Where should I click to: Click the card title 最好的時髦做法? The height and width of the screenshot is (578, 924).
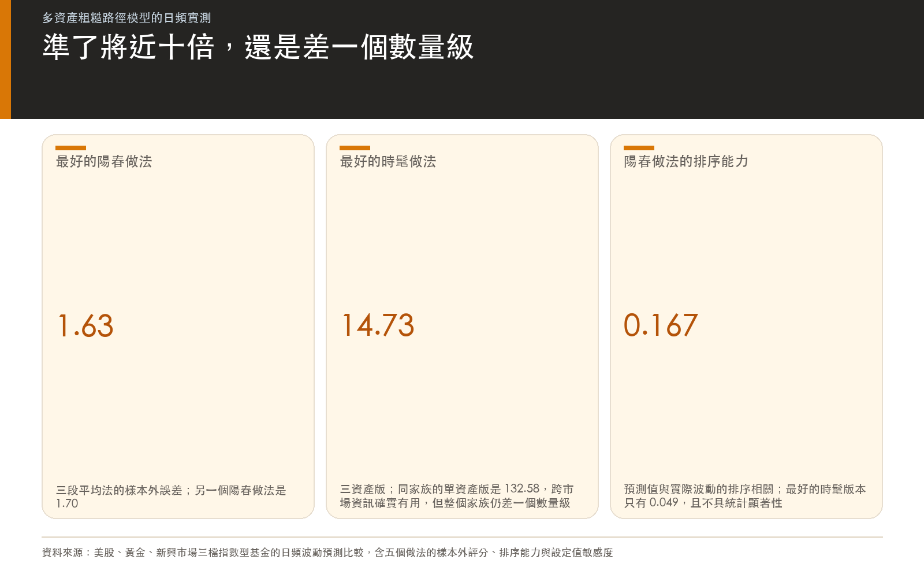(x=388, y=161)
